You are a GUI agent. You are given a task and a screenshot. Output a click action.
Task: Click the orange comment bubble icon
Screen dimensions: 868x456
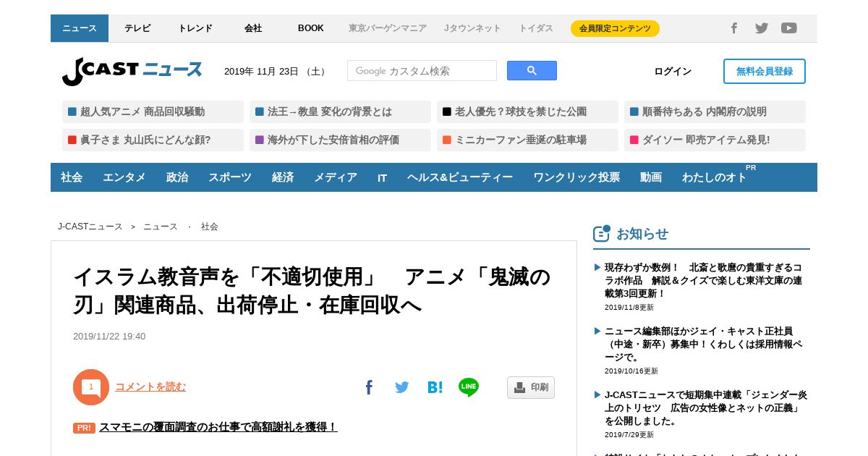(91, 387)
